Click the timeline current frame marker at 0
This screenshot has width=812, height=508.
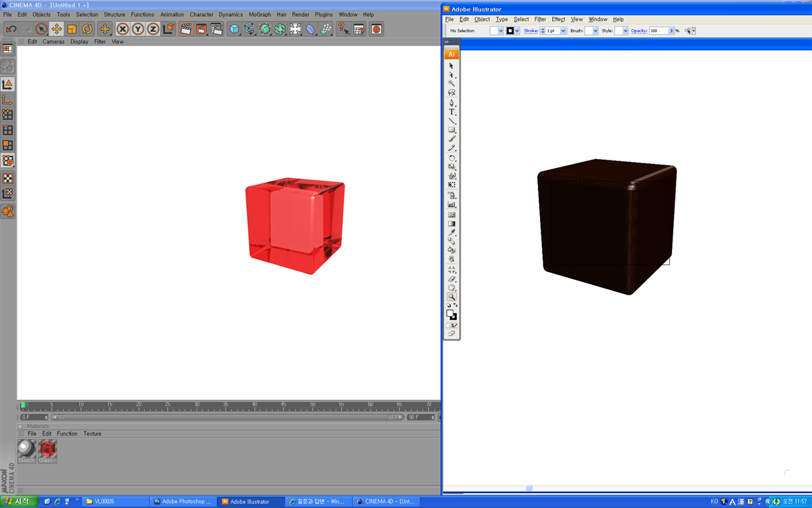(23, 405)
